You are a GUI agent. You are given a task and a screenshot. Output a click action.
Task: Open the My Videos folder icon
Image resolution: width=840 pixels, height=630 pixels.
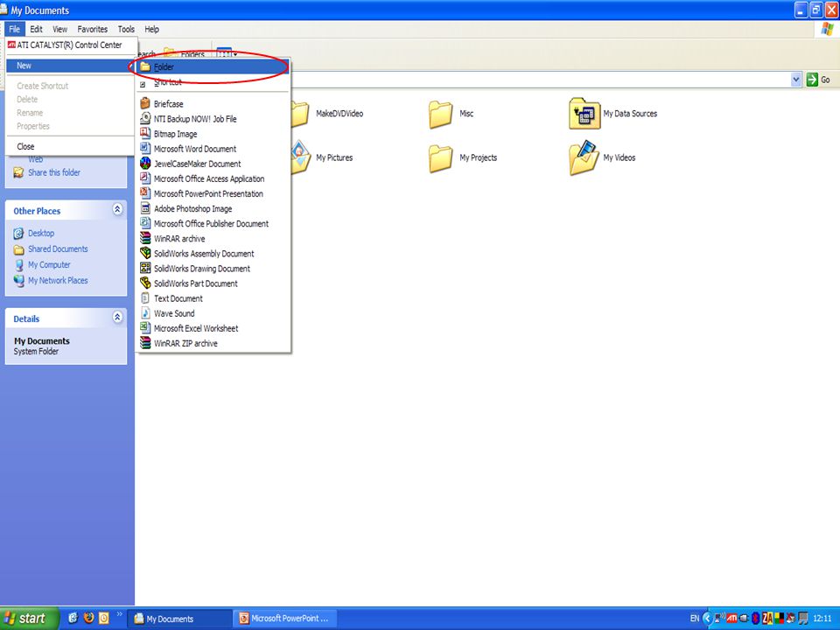click(584, 157)
